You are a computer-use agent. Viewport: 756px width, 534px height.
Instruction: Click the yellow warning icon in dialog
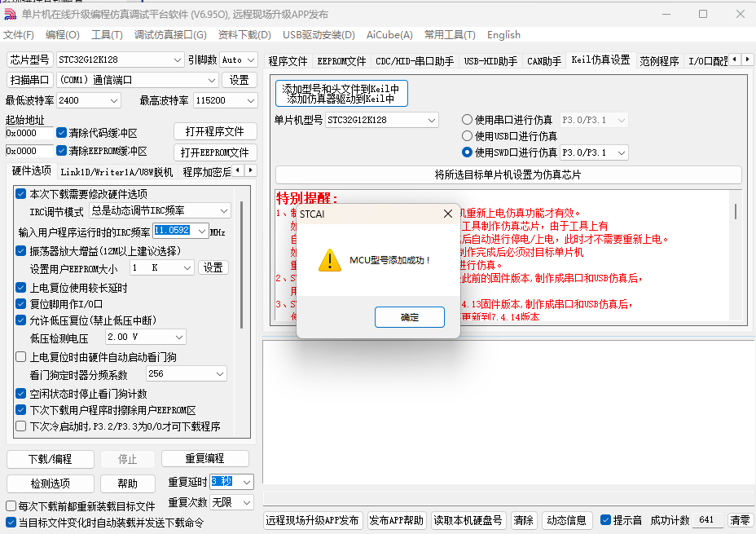pos(330,260)
